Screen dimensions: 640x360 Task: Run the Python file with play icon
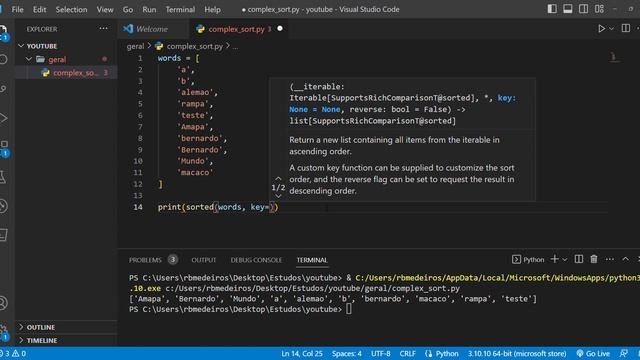(x=601, y=29)
